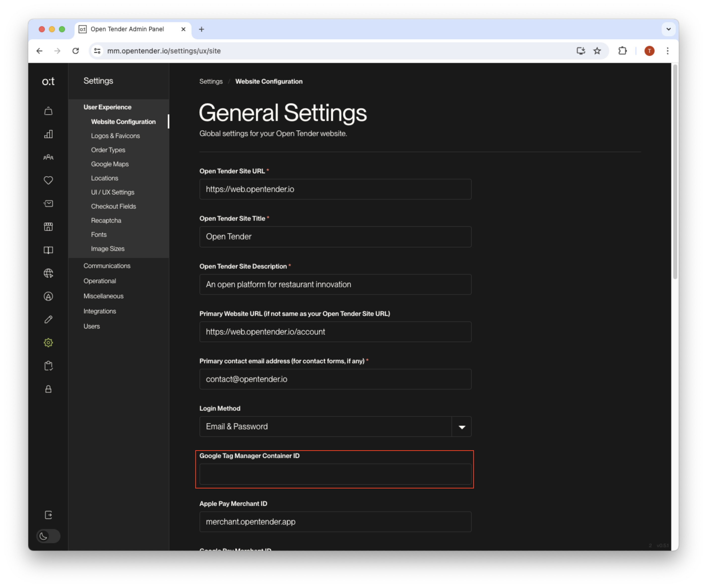Open the open book menus icon
This screenshot has width=707, height=588.
coord(48,250)
